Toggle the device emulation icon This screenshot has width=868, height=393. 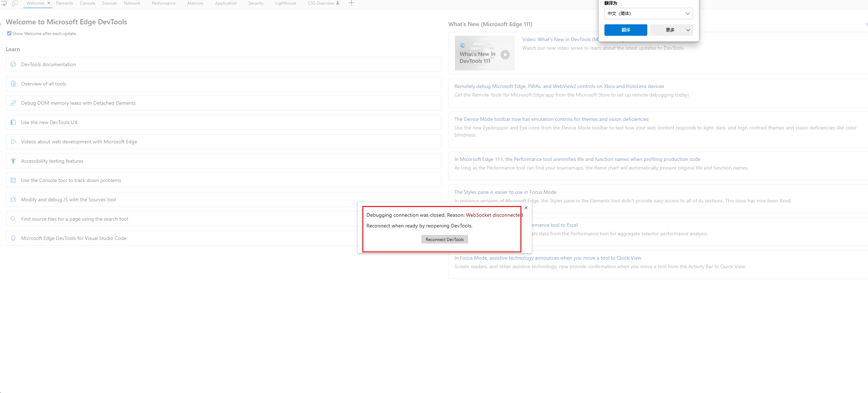[x=15, y=3]
